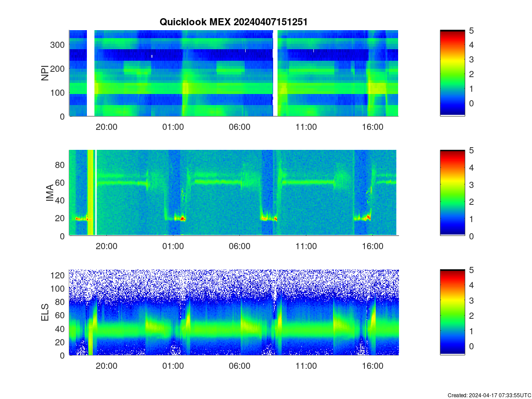Click the 06:00 time label under ELS
The image size is (532, 399).
coord(239,366)
